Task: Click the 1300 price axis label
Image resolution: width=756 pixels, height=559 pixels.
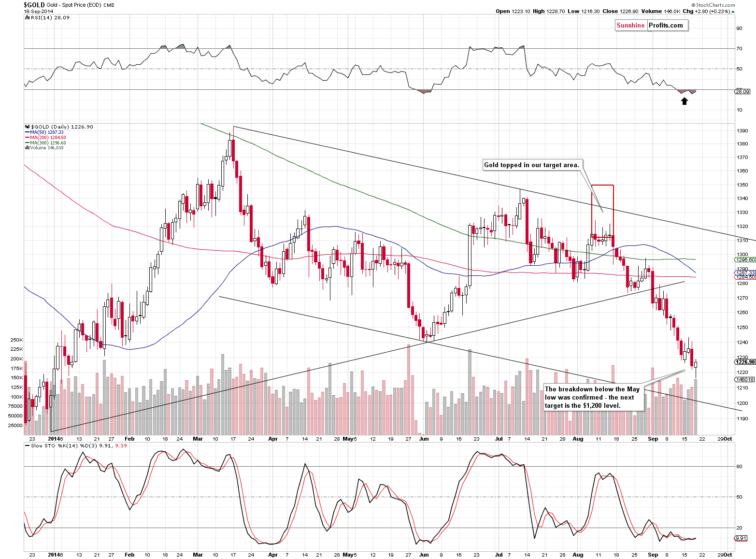Action: coord(742,255)
